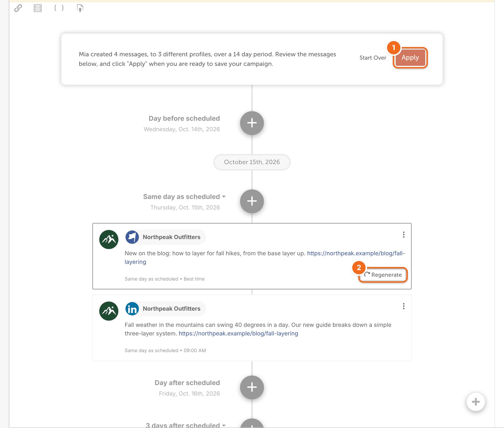The height and width of the screenshot is (428, 504).
Task: Click the LinkedIn profile icon
Action: [x=132, y=309]
